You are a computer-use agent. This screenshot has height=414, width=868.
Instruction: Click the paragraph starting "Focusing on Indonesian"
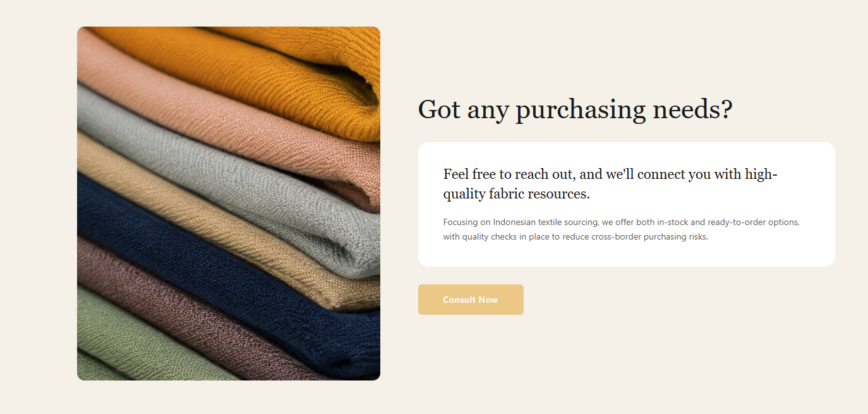[622, 229]
